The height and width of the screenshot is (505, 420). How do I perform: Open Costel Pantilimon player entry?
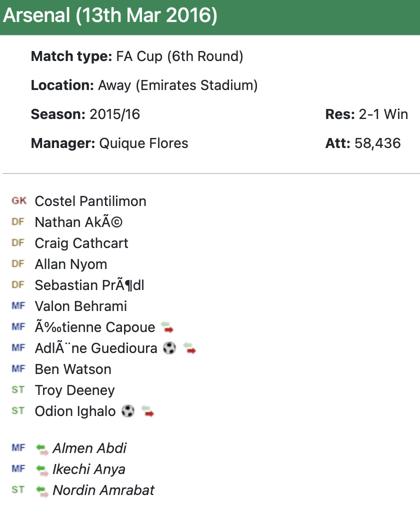pos(90,201)
